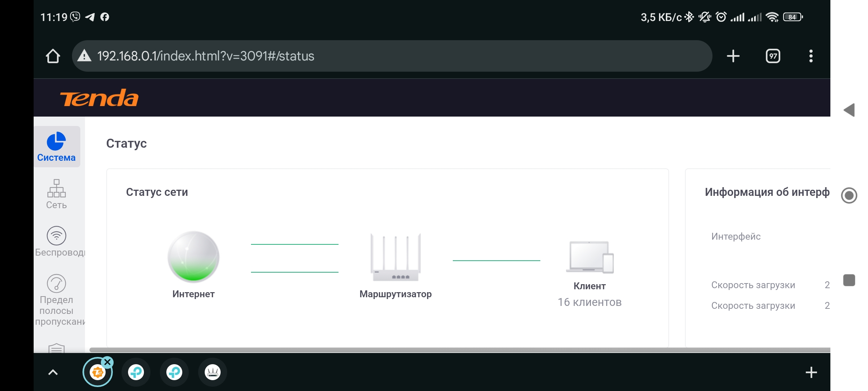Image resolution: width=868 pixels, height=391 pixels.
Task: Click the Маршрутизатор router icon
Action: (x=396, y=257)
